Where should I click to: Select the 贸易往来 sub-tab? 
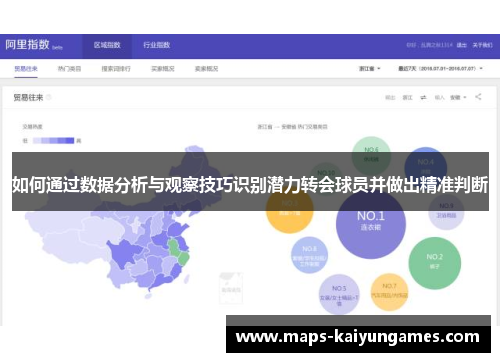point(26,69)
